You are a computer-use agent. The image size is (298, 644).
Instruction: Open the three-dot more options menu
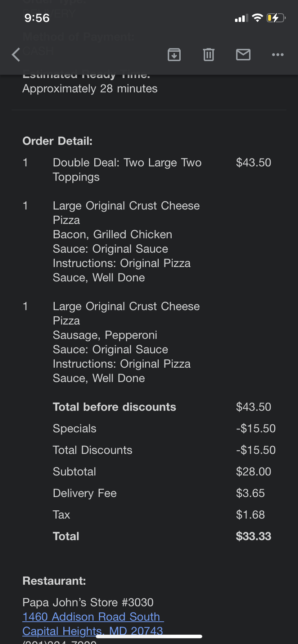[278, 55]
